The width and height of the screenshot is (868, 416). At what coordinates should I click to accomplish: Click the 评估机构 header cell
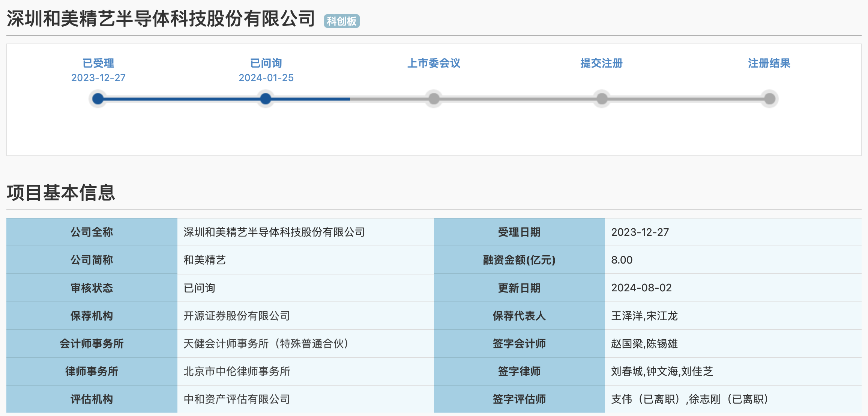point(92,399)
